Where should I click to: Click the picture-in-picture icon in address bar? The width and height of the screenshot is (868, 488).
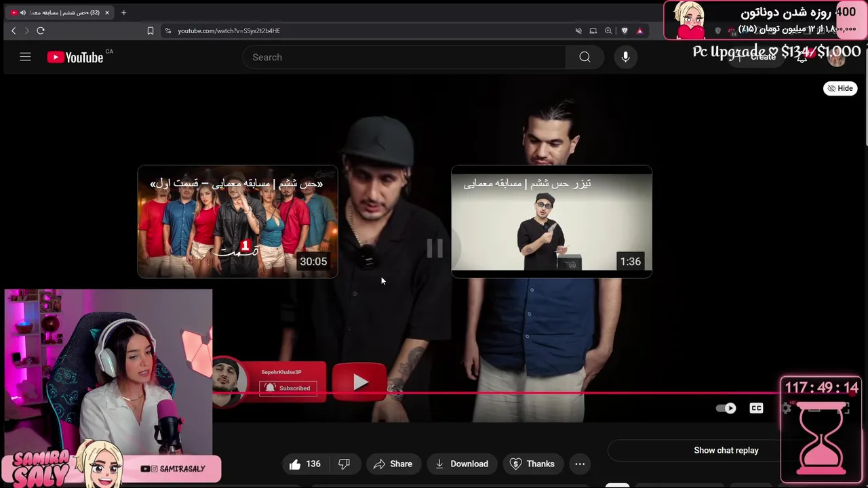593,30
